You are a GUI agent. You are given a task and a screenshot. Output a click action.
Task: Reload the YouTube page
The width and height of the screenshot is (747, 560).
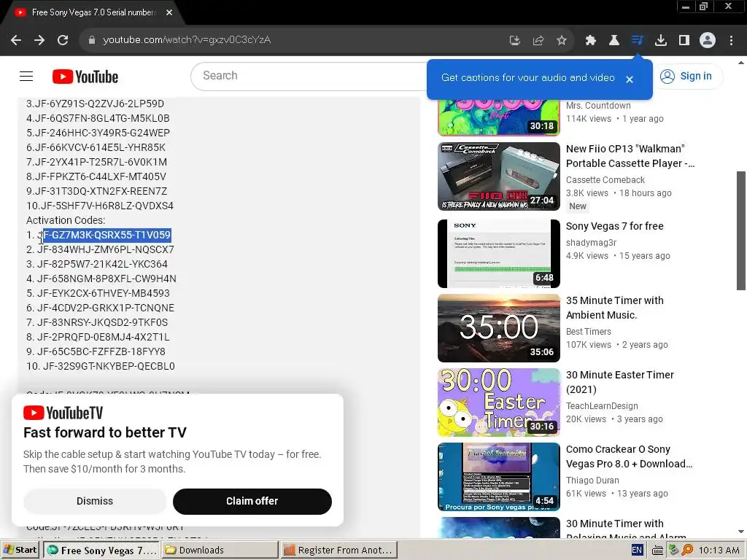[x=63, y=40]
